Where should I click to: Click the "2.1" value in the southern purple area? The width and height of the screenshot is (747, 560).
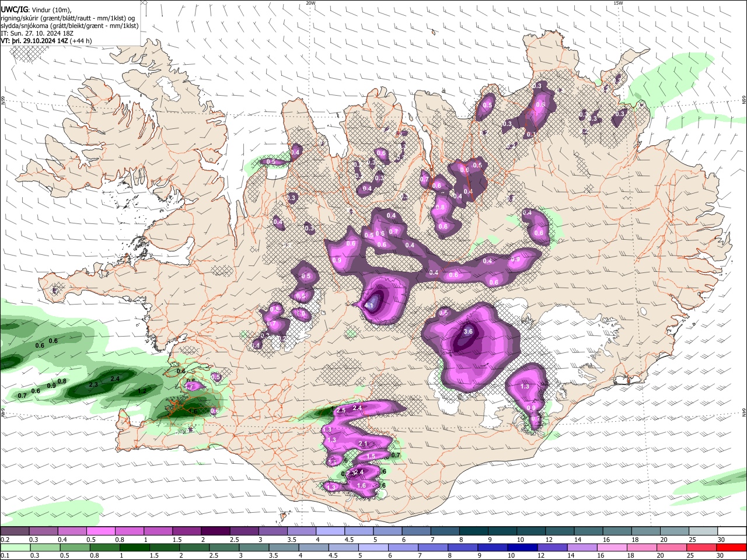tap(364, 444)
